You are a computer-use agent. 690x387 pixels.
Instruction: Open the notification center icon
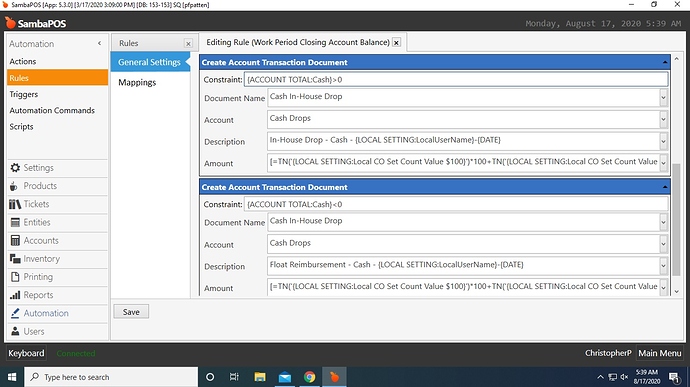coord(674,377)
